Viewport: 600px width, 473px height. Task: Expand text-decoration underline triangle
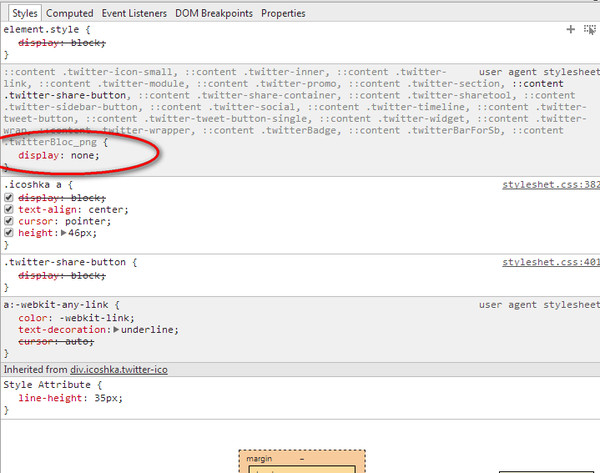(x=116, y=329)
